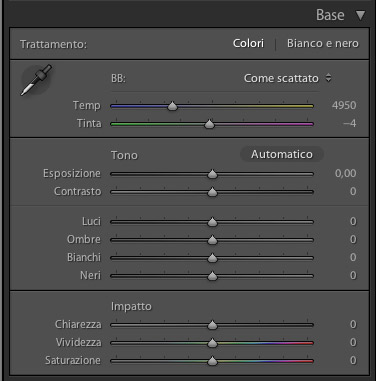376x381 pixels.
Task: Click the Automatico tone button
Action: 282,154
